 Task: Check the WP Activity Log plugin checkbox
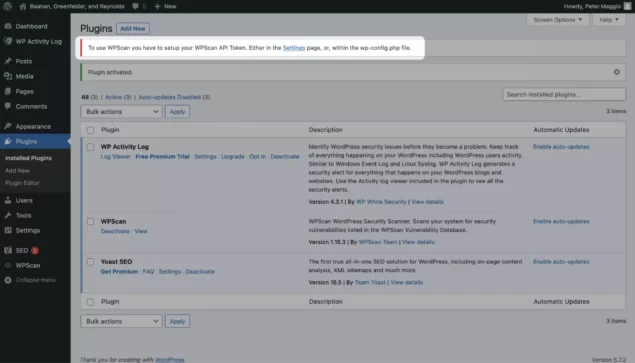(x=90, y=147)
